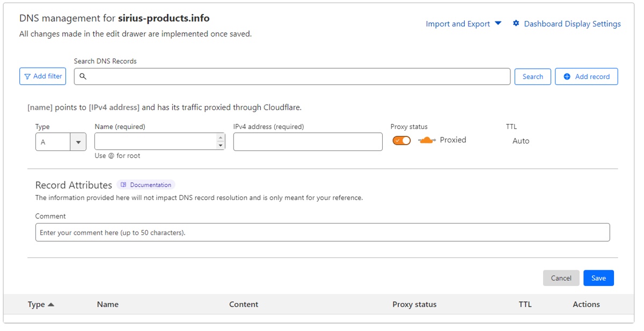Screen dimensions: 644x331
Task: Click the TTL value Auto
Action: (521, 141)
